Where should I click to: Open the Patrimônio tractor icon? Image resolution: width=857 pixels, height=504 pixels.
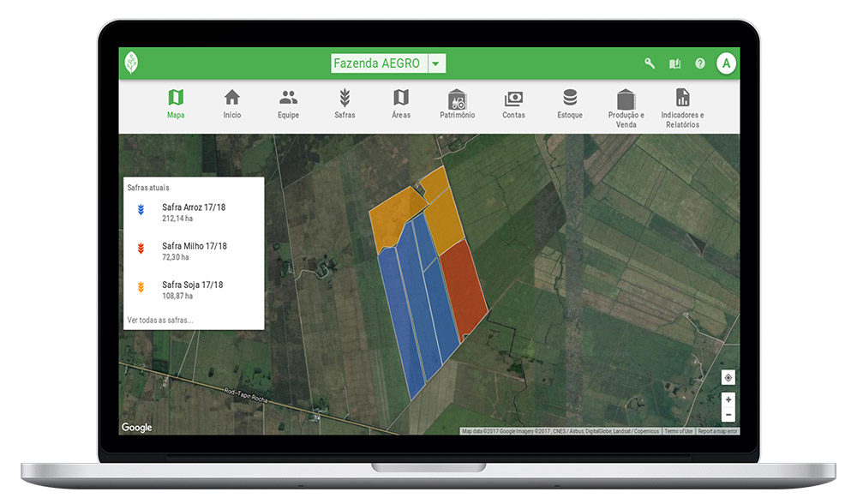457,104
